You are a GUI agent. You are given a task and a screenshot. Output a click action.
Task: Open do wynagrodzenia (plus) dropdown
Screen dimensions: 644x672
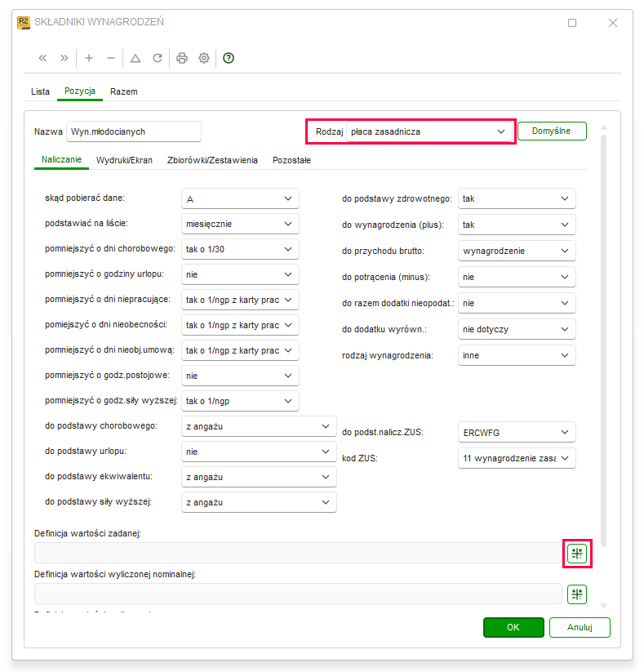(x=517, y=225)
